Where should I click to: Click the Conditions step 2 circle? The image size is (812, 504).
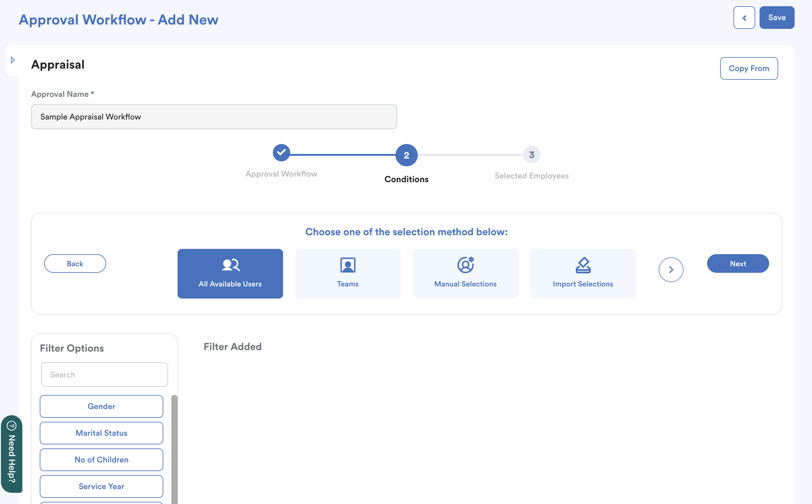pyautogui.click(x=406, y=155)
